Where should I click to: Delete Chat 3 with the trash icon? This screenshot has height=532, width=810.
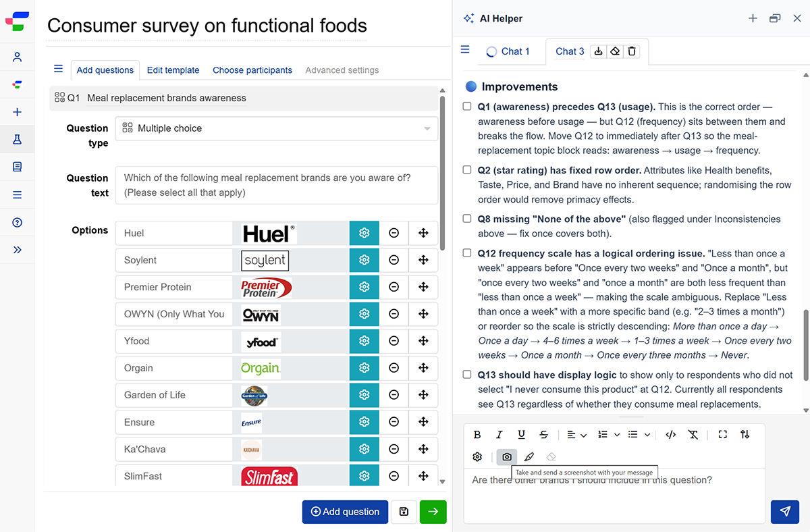point(631,51)
